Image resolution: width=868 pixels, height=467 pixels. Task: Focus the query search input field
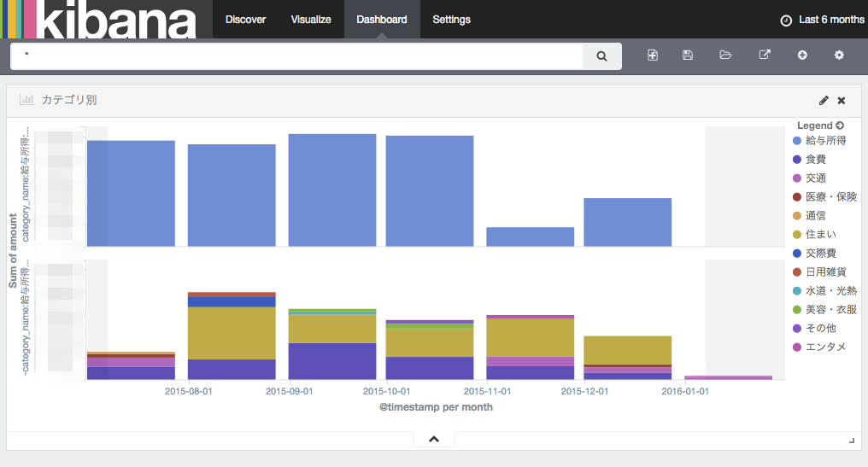click(296, 55)
